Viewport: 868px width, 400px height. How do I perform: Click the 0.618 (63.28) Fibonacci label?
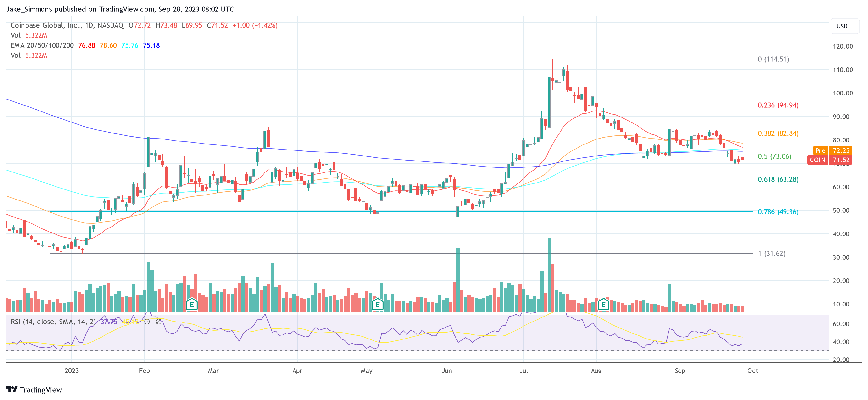click(778, 179)
